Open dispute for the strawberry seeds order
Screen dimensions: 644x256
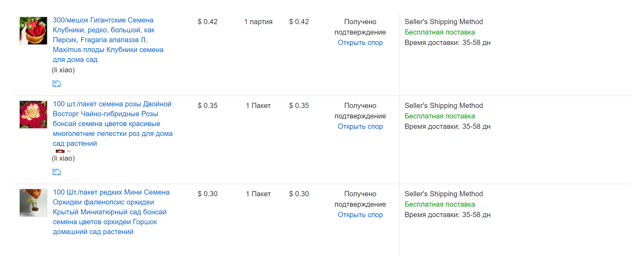pos(360,42)
